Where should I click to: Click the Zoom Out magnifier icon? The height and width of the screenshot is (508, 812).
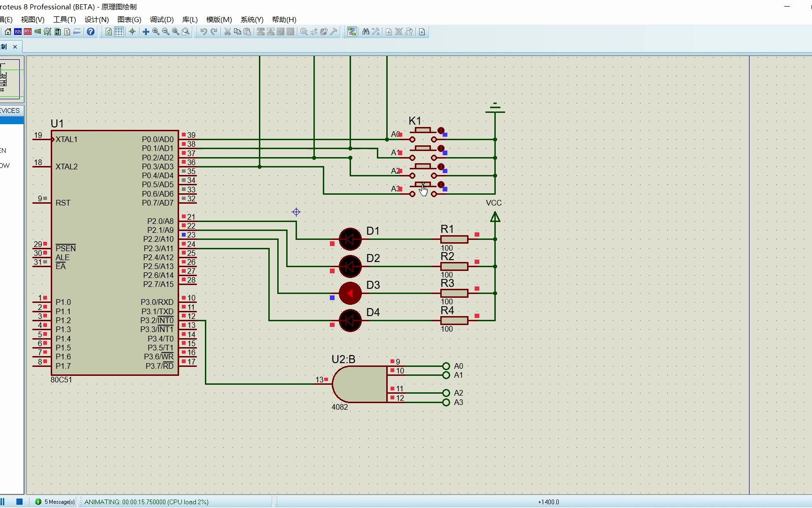click(165, 32)
